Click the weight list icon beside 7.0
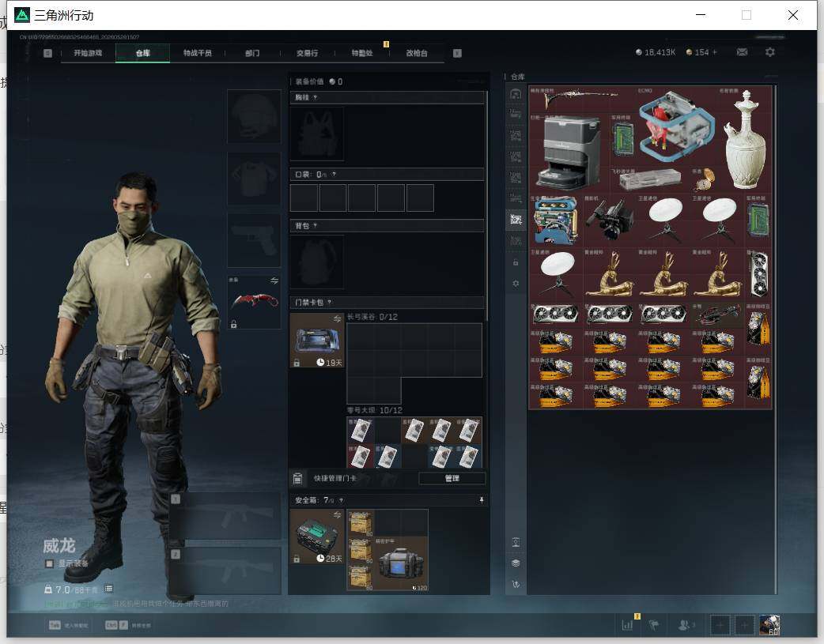 [108, 589]
